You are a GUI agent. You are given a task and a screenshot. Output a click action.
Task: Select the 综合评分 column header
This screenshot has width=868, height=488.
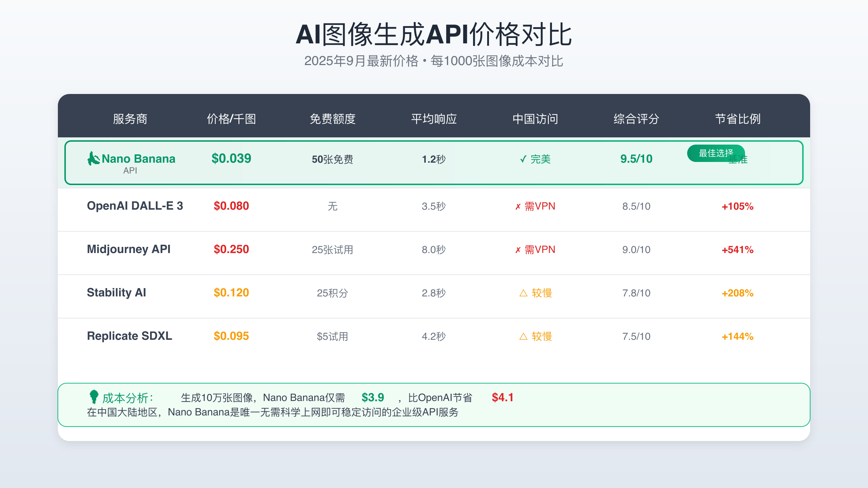point(637,119)
